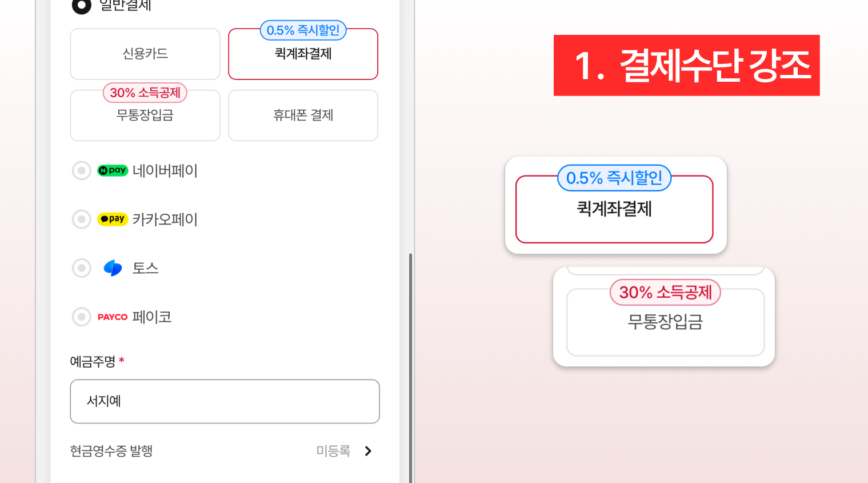Image resolution: width=868 pixels, height=483 pixels.
Task: Click the blue 0.5% 즉시할인 badge
Action: (303, 30)
